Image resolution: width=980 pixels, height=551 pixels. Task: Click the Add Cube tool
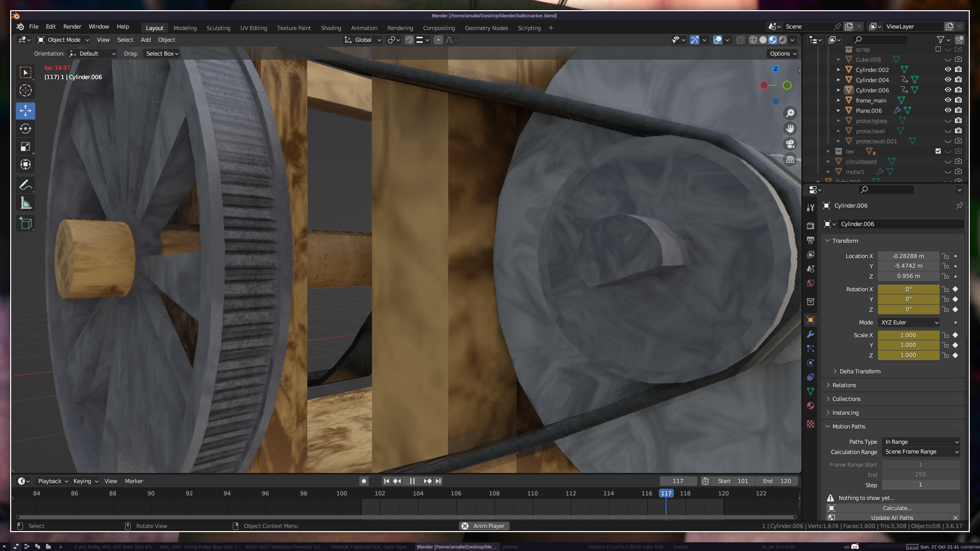point(26,223)
